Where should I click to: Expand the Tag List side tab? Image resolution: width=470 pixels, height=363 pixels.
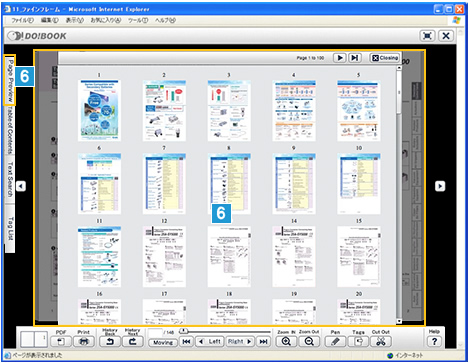(10, 228)
